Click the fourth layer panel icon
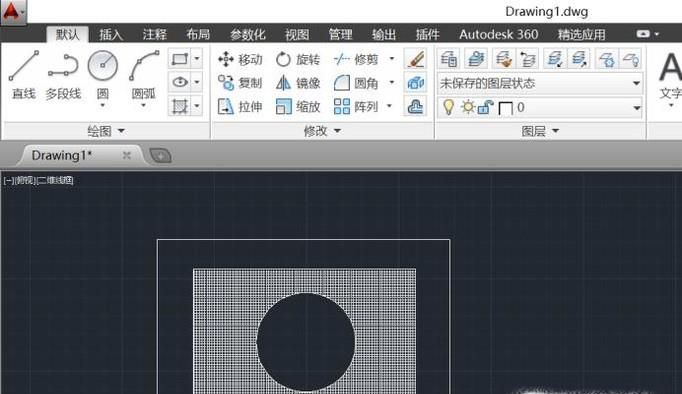This screenshot has height=394, width=682. [x=528, y=59]
